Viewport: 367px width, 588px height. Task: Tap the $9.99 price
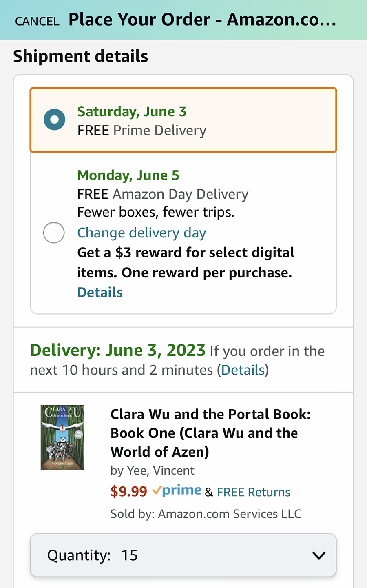point(128,491)
